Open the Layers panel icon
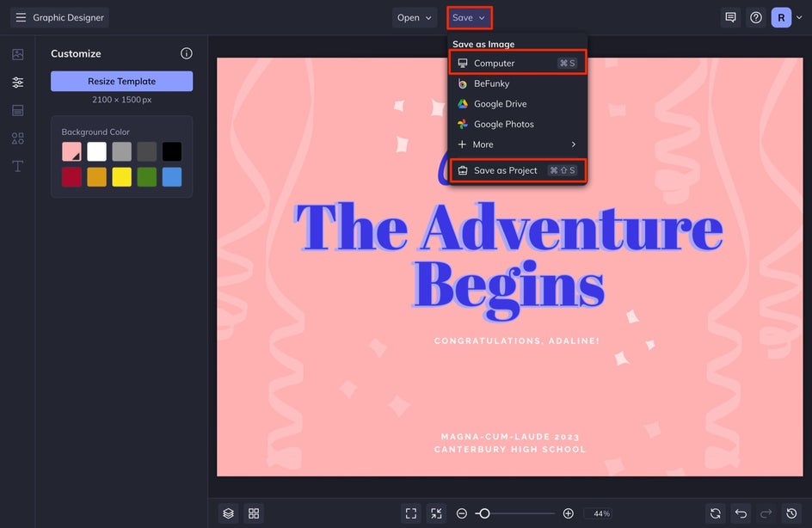 point(229,513)
